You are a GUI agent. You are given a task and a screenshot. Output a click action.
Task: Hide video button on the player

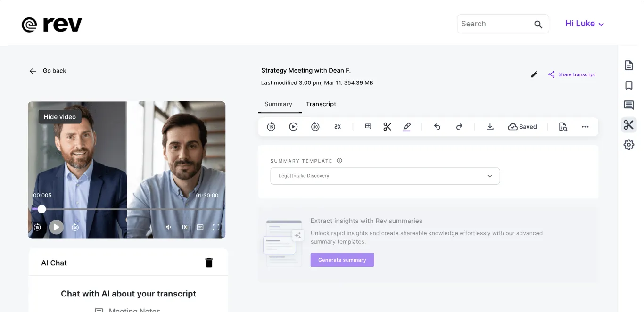coord(60,117)
